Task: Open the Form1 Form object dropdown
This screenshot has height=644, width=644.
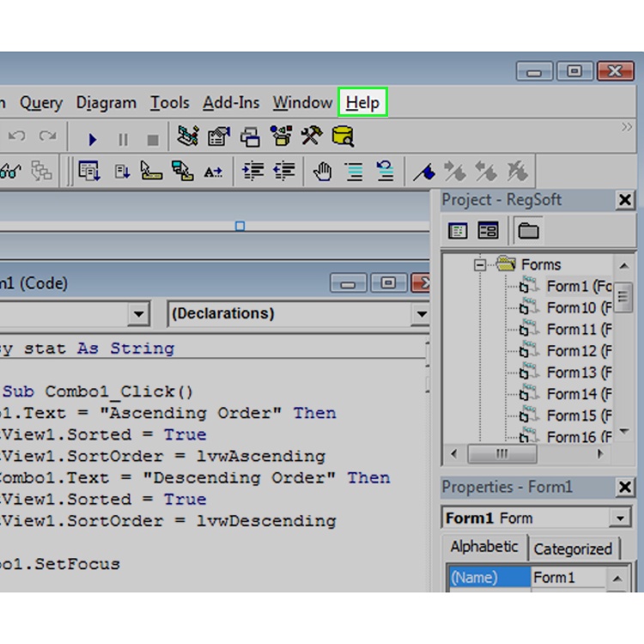Action: (620, 519)
